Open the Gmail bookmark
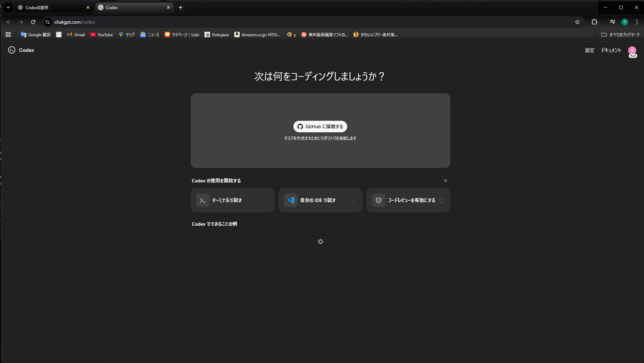 (76, 35)
